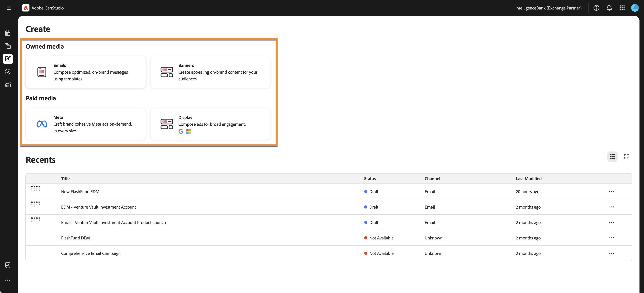
Task: Open the hamburger navigation menu
Action: 9,8
